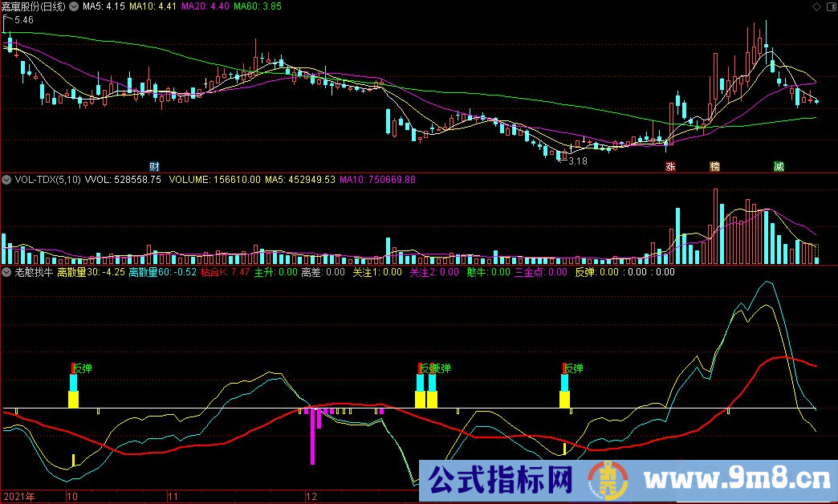The width and height of the screenshot is (838, 504).
Task: Click the 2021年 time axis label
Action: pos(18,497)
